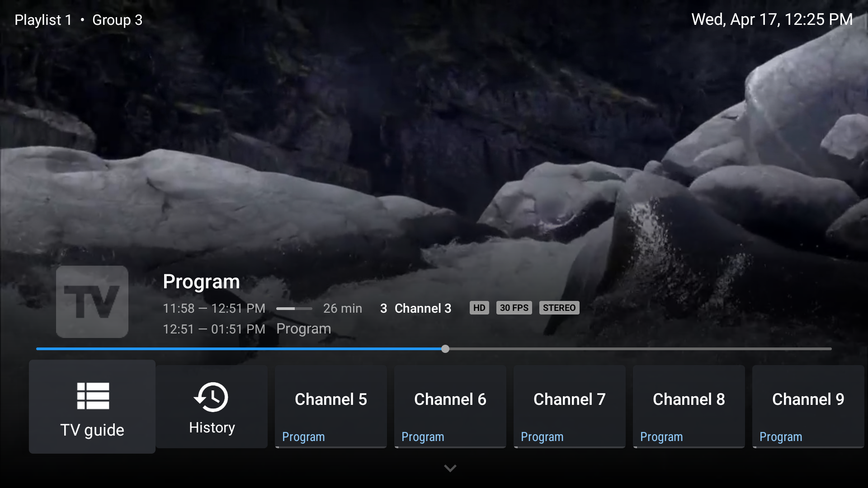Click the playback progress slider handle
The width and height of the screenshot is (868, 488).
click(445, 348)
